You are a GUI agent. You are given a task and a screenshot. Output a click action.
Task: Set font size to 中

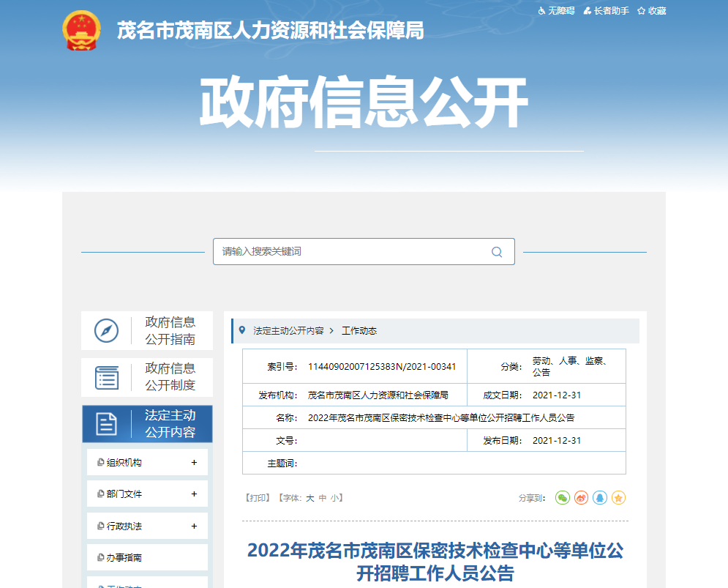point(323,498)
